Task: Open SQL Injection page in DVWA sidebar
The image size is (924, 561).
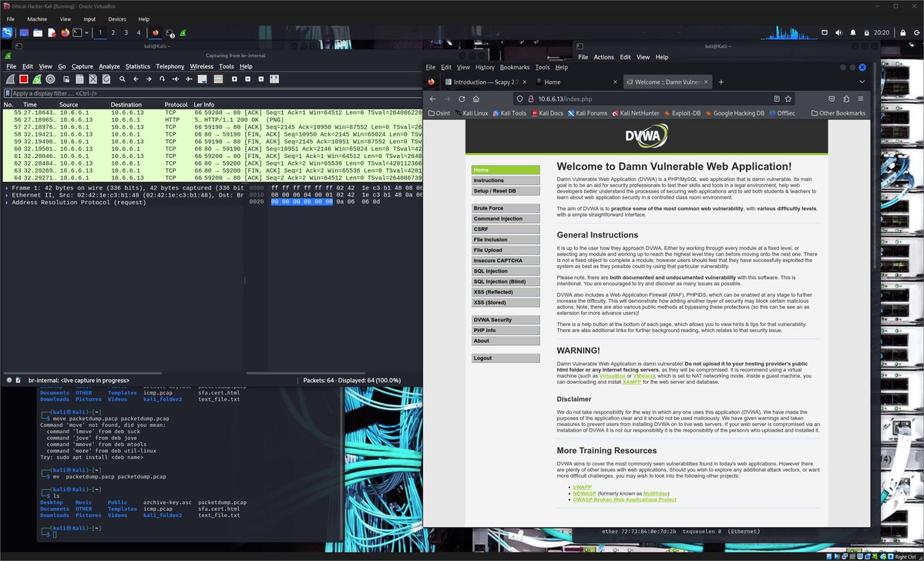Action: (506, 271)
